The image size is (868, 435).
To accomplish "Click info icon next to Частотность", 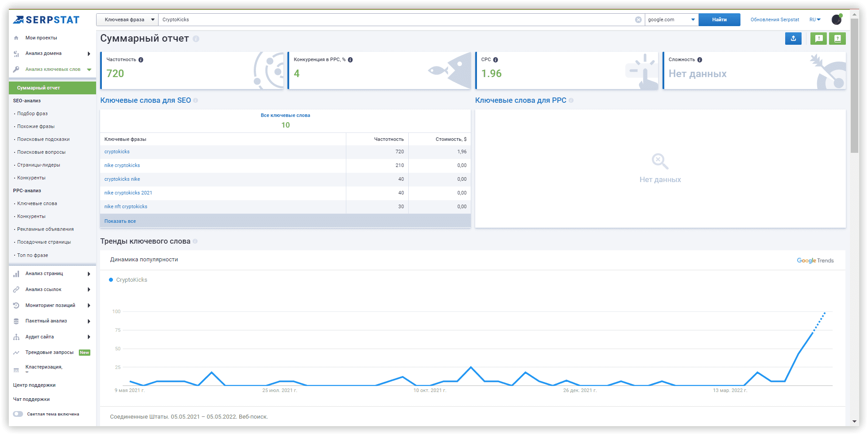I will tap(141, 60).
